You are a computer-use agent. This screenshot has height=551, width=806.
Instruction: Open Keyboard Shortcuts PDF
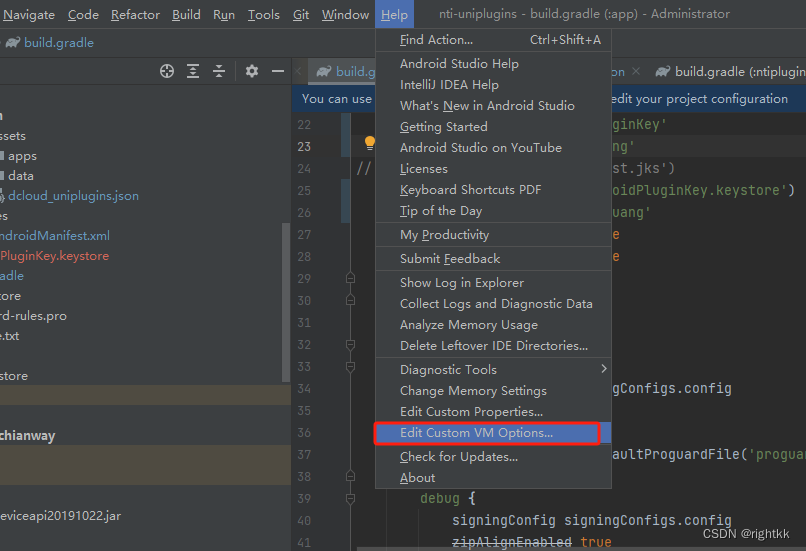click(493, 190)
